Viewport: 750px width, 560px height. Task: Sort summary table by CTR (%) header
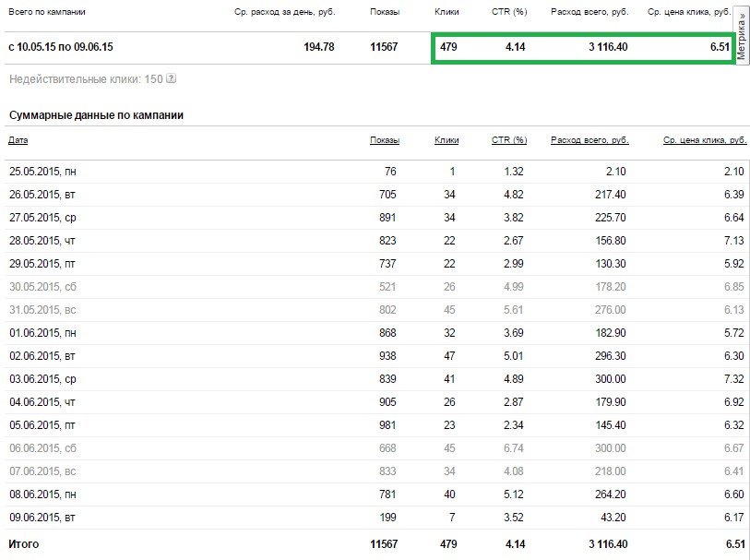pos(509,140)
